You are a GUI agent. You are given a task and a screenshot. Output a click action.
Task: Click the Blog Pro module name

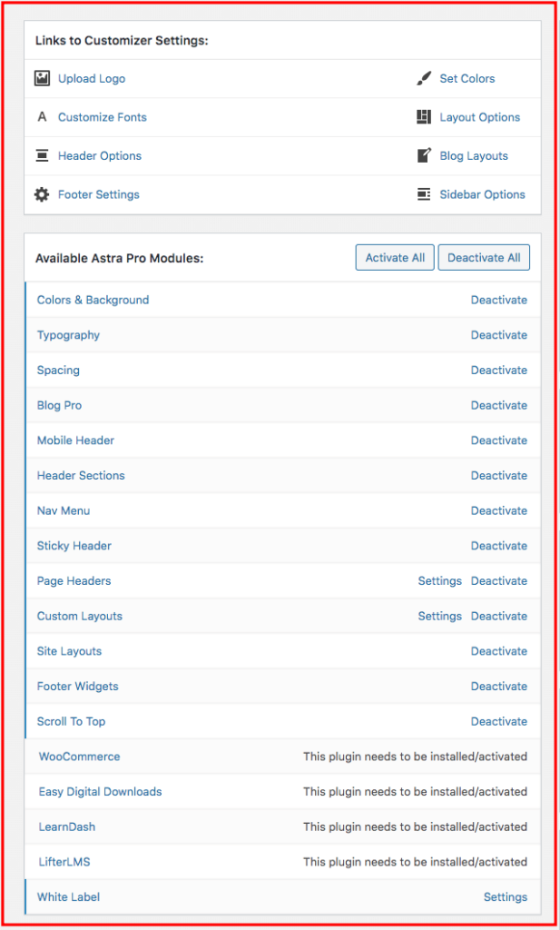pos(59,405)
